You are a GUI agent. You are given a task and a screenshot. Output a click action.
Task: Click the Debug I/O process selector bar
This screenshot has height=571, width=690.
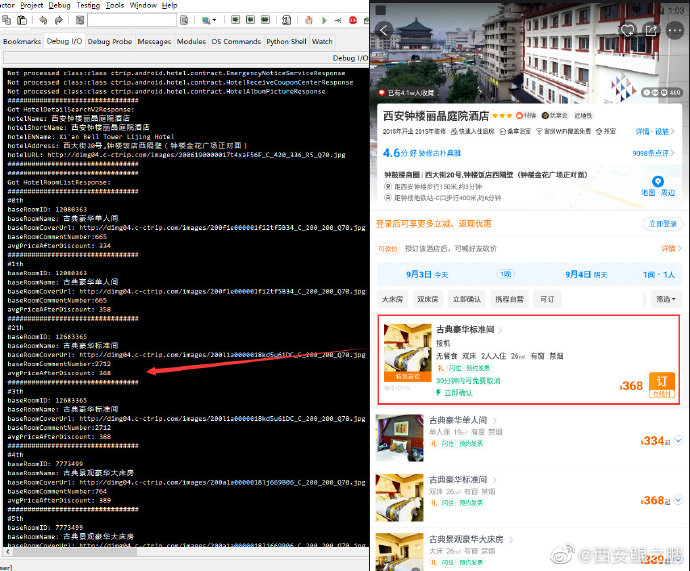tap(186, 58)
